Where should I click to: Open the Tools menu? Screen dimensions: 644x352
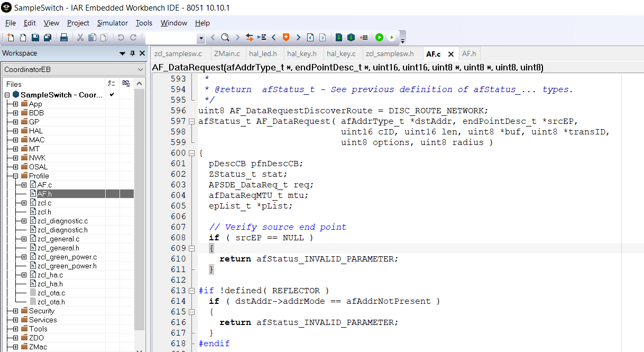click(144, 23)
